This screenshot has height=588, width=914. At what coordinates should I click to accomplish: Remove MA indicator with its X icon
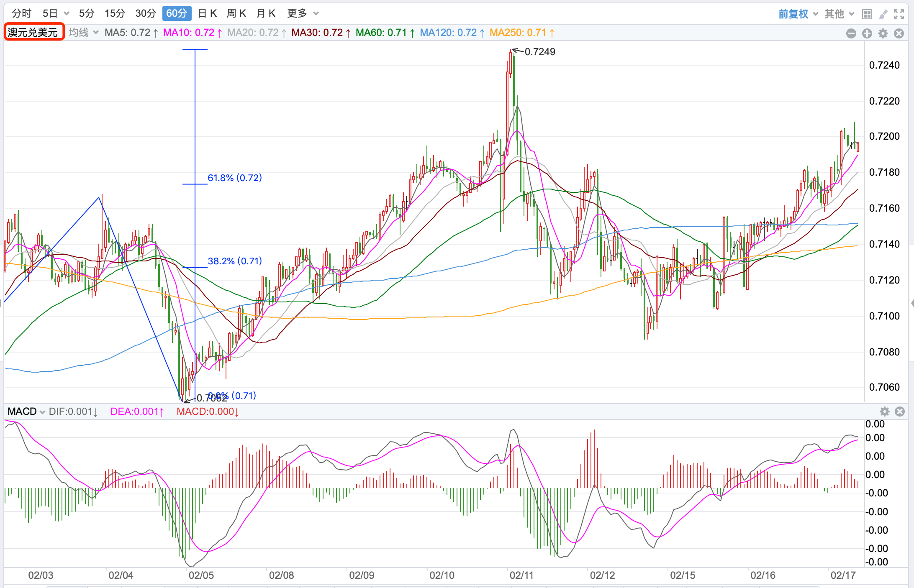899,33
